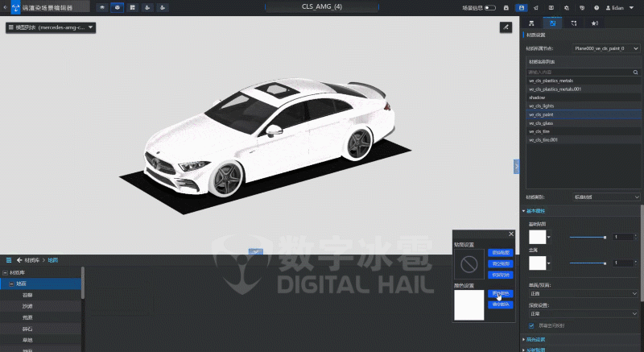Click the back arrow beside the app logo
This screenshot has height=352, width=644.
point(5,7)
